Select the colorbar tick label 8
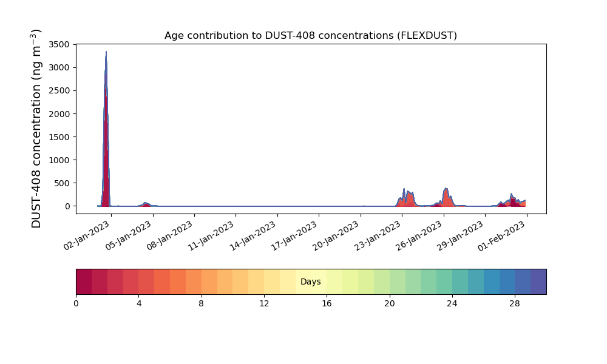 (202, 304)
